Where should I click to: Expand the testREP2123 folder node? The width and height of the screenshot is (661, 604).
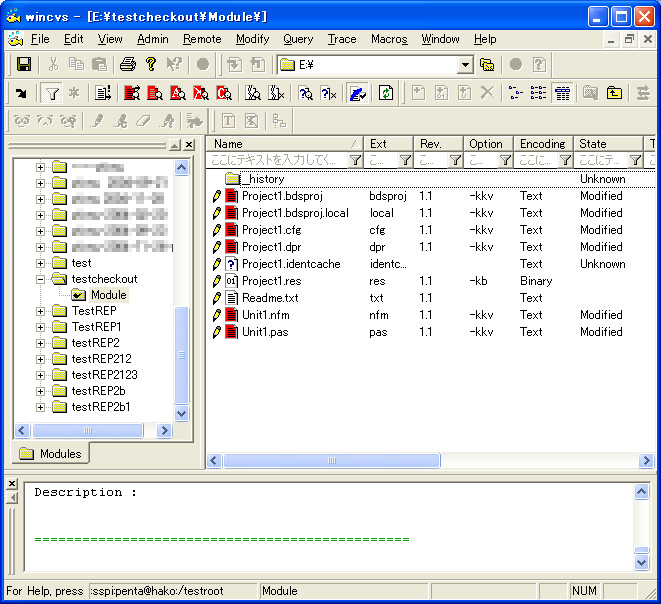click(x=40, y=376)
